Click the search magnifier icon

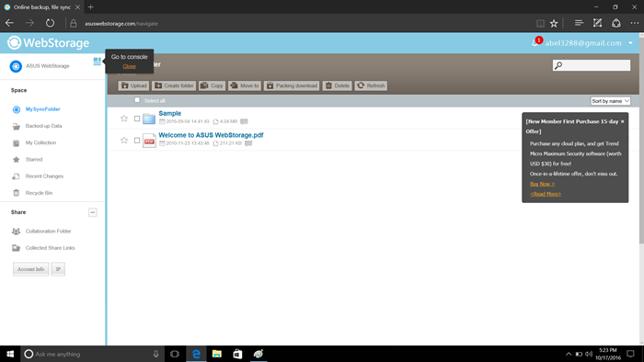(558, 65)
